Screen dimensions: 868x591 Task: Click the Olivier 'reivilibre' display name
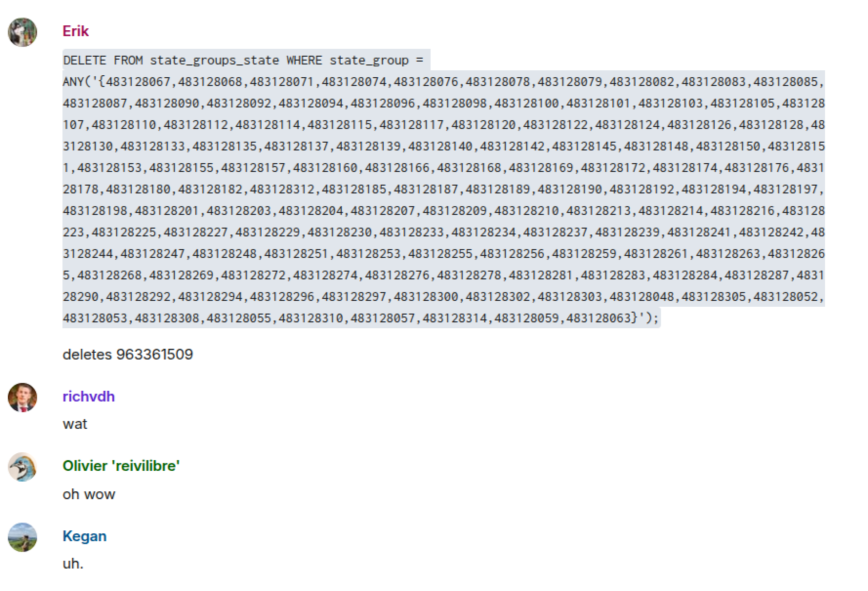pos(121,466)
